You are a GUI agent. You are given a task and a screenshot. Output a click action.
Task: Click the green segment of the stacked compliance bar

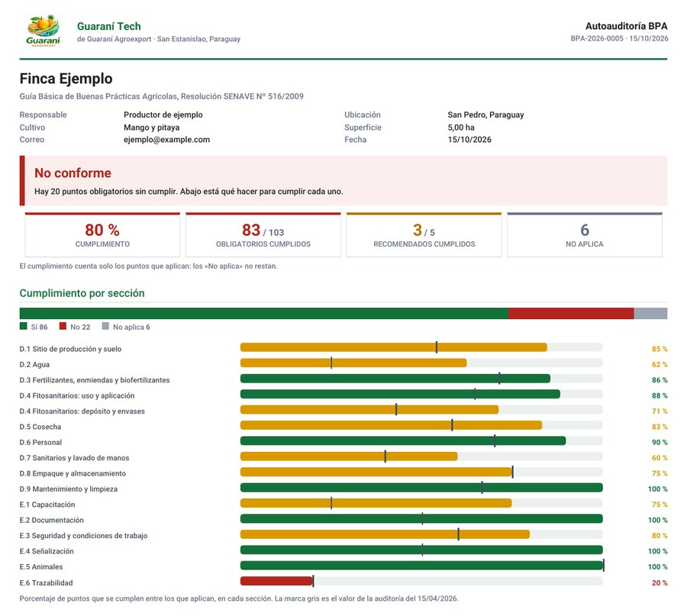(x=264, y=313)
